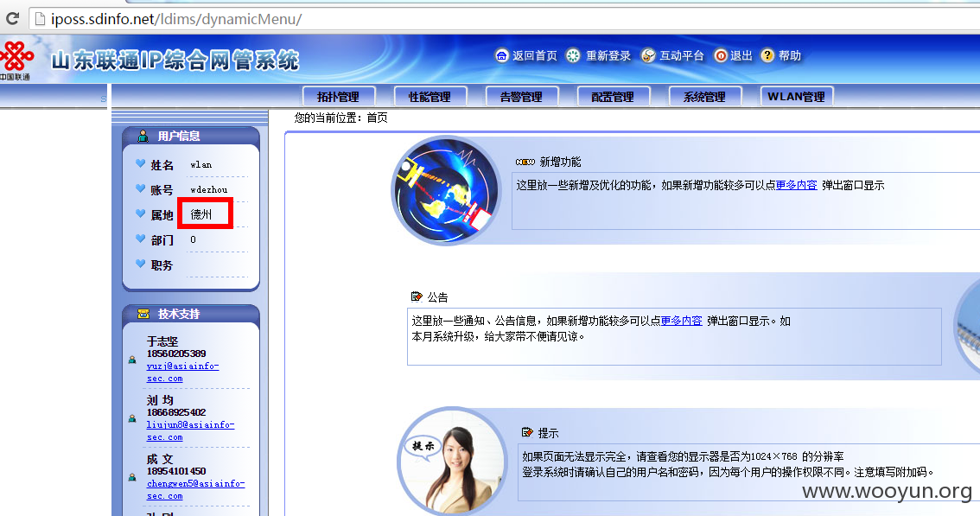This screenshot has width=980, height=516.
Task: Click the China Unicom logo
Action: pyautogui.click(x=16, y=61)
